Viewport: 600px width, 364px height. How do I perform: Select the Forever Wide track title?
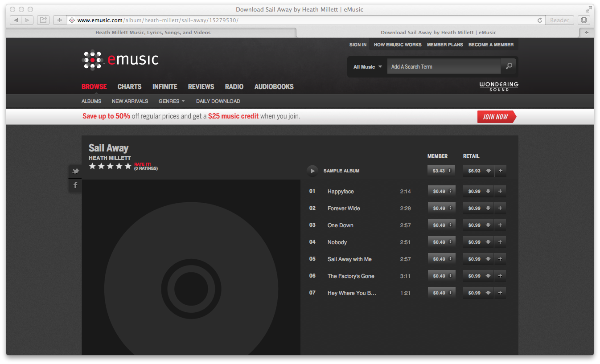344,208
